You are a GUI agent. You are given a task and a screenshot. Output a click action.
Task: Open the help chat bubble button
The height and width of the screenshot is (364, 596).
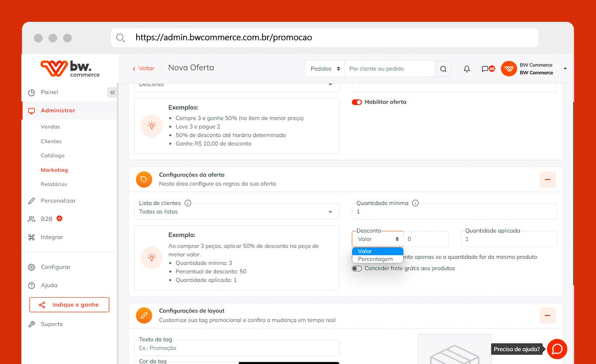click(557, 349)
